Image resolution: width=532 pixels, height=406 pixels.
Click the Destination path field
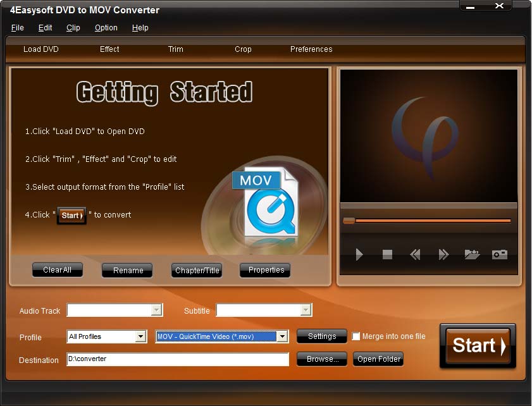(178, 359)
